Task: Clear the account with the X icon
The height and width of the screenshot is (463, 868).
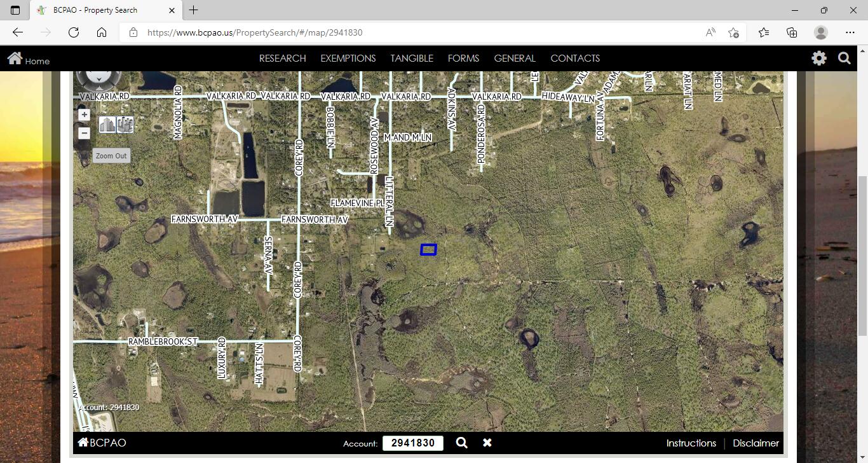Action: (487, 443)
